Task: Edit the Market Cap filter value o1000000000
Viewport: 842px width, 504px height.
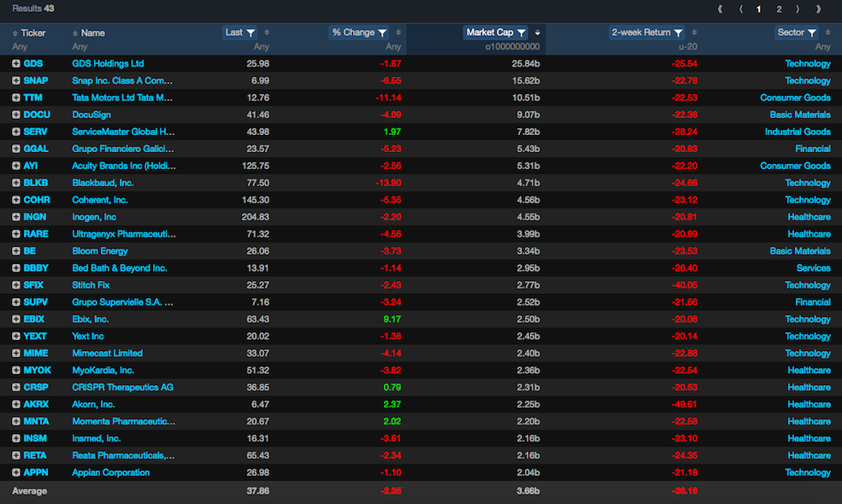Action: click(512, 47)
